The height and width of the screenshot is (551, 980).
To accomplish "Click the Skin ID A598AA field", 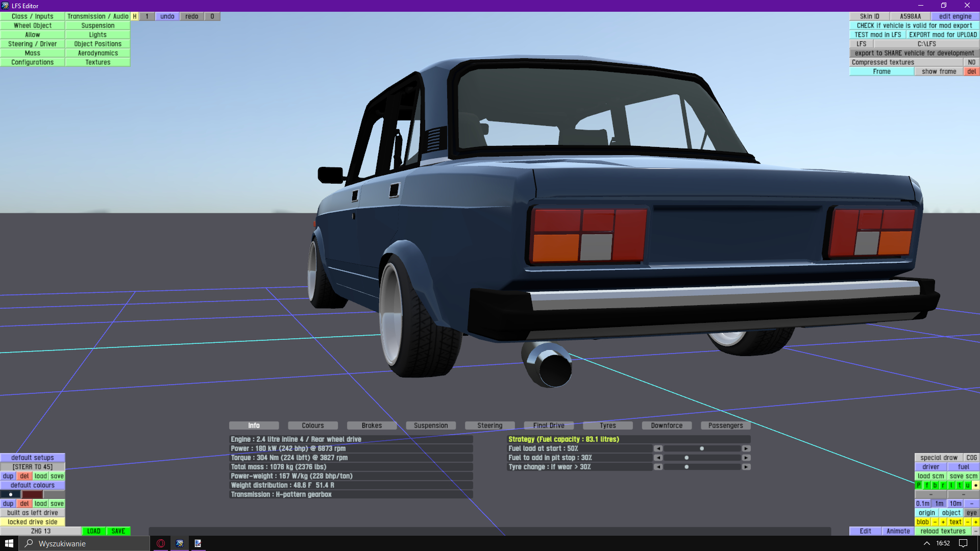I will 910,16.
